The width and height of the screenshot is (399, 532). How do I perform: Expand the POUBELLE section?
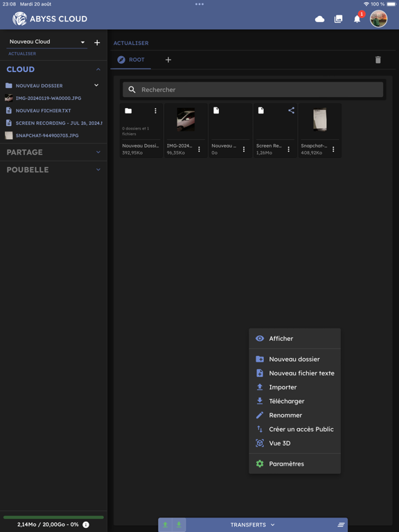pos(98,169)
